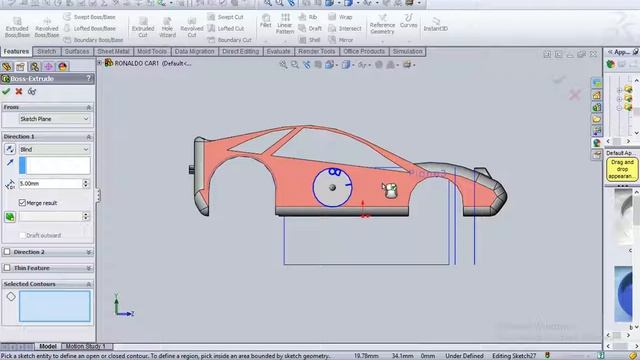Collapse the Selected Contours section
Screen dimensions: 640x360
pos(89,284)
